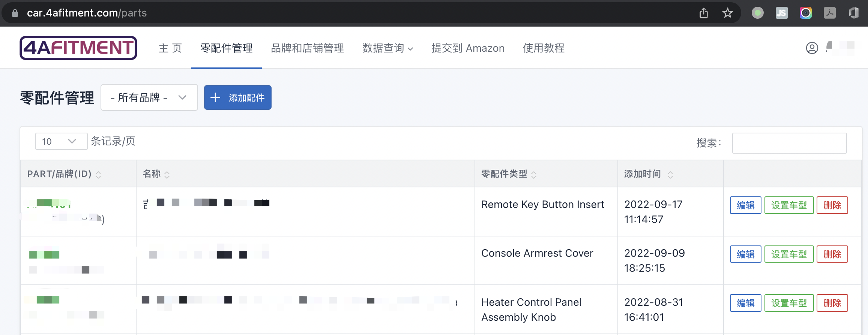Open the JS browser extension

click(781, 13)
